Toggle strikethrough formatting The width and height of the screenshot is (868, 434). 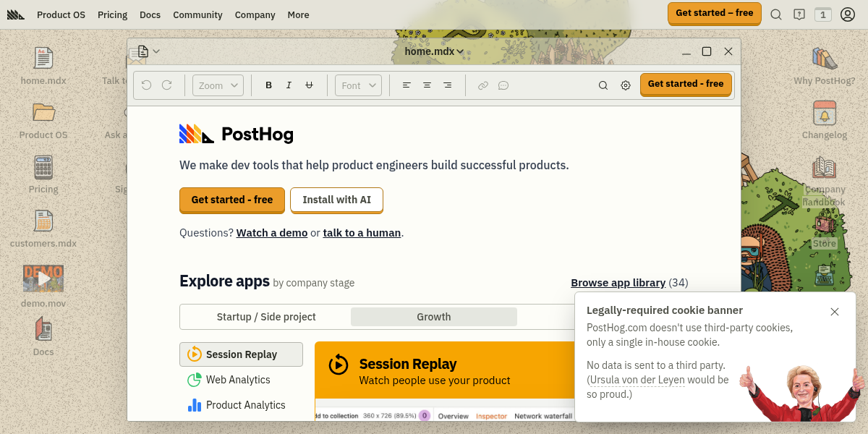click(x=309, y=85)
